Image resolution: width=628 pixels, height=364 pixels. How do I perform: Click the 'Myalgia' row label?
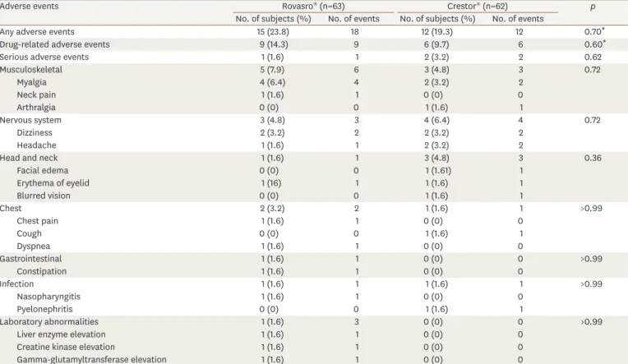coord(31,82)
